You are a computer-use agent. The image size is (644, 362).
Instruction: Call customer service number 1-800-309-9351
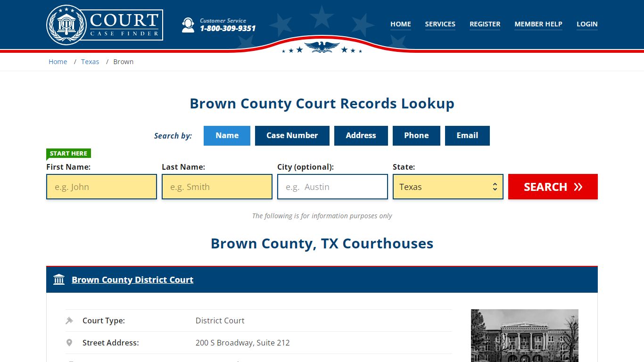(228, 28)
